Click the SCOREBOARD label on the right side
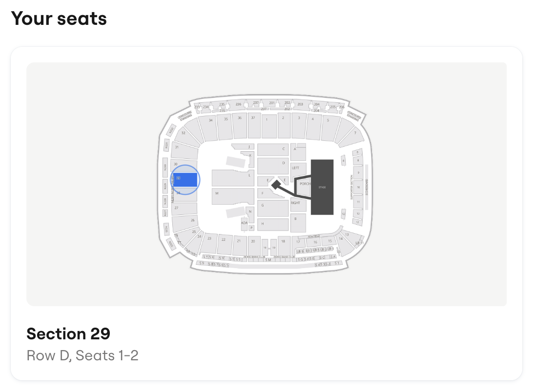The width and height of the screenshot is (537, 392). (x=367, y=187)
